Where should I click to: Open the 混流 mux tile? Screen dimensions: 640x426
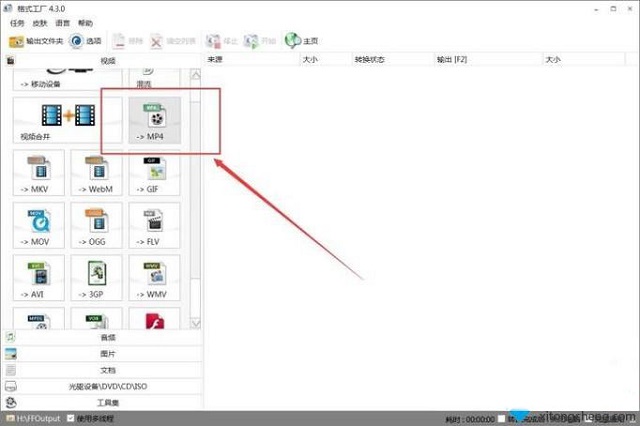[154, 80]
